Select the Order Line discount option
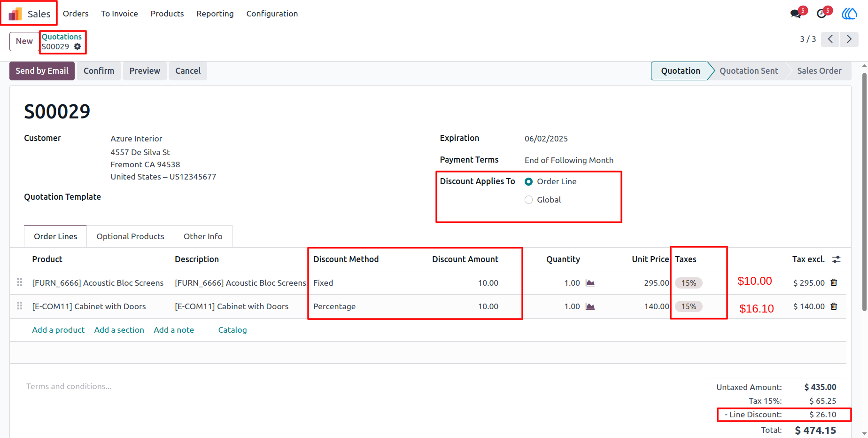The height and width of the screenshot is (438, 868). click(528, 181)
